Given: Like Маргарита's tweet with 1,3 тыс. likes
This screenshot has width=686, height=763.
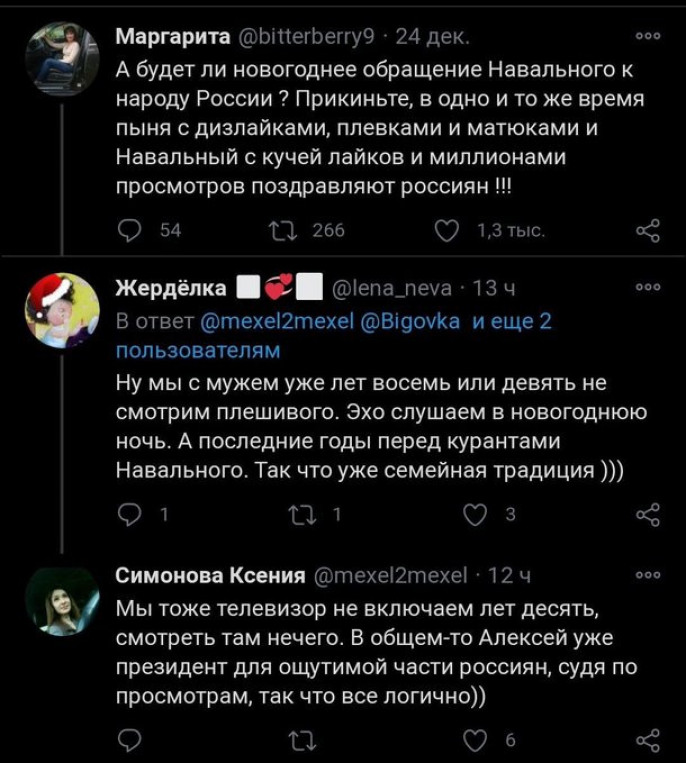Looking at the screenshot, I should click(447, 231).
